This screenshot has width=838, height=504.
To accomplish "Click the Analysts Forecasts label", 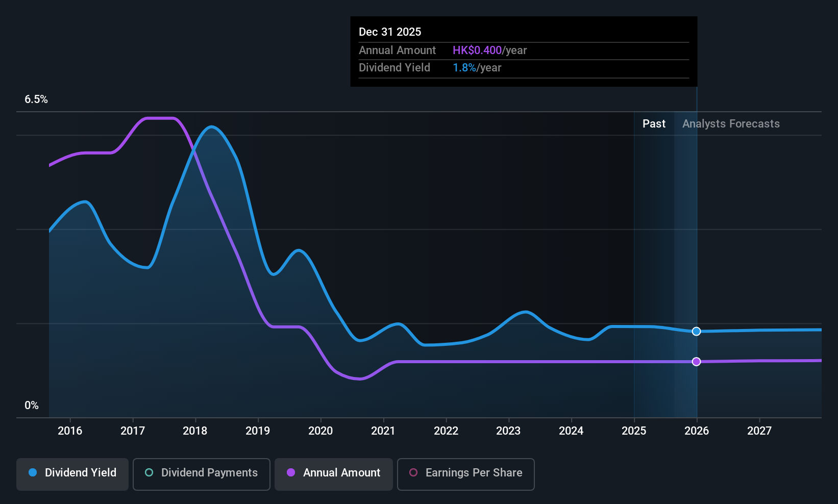I will pyautogui.click(x=731, y=124).
